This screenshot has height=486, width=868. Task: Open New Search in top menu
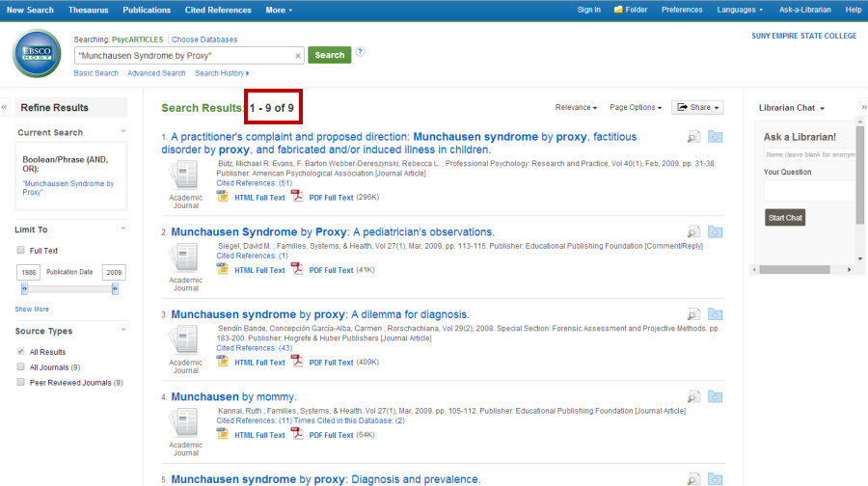pyautogui.click(x=30, y=10)
